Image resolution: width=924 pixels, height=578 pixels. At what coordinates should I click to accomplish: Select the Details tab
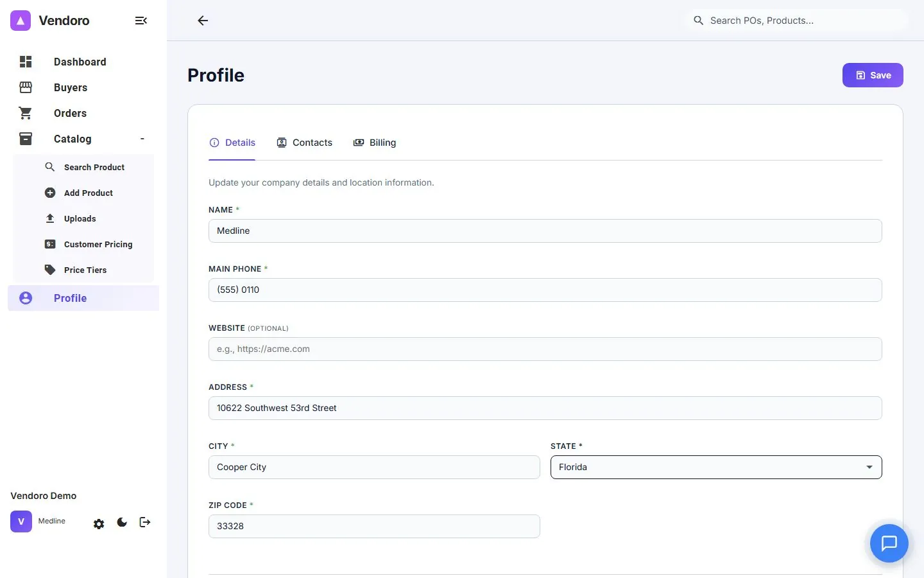click(x=232, y=143)
